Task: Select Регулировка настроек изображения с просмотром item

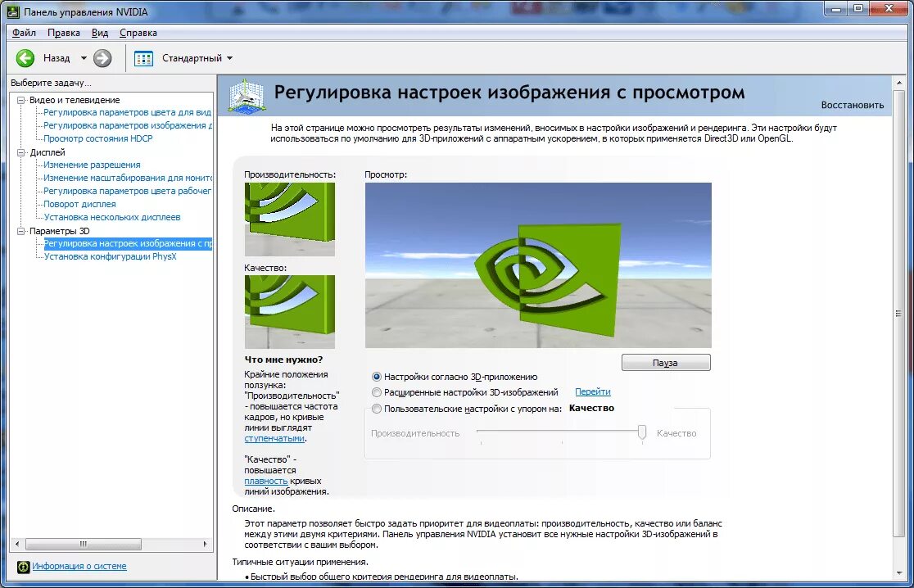Action: pos(128,243)
